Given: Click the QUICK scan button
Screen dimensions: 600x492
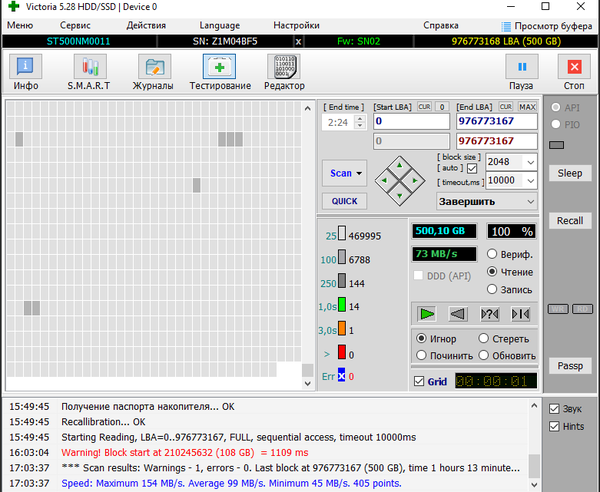Looking at the screenshot, I should 344,201.
